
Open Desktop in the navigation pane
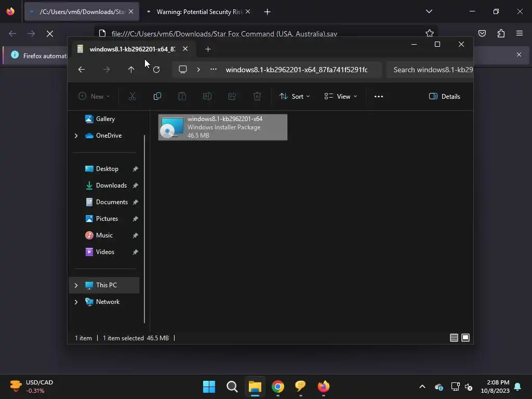[x=107, y=169]
